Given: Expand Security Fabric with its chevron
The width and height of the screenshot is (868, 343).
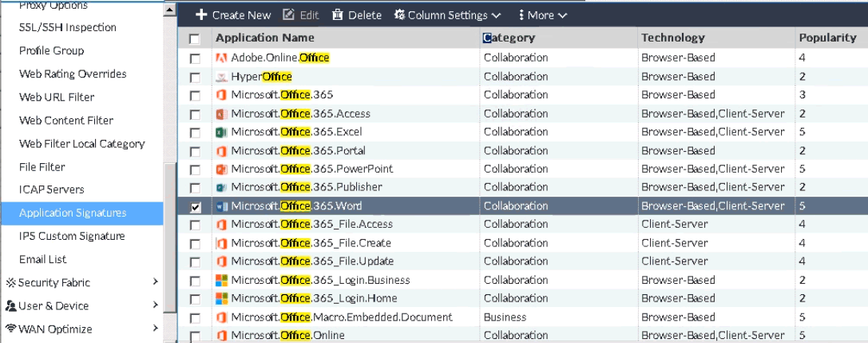Looking at the screenshot, I should click(x=156, y=282).
